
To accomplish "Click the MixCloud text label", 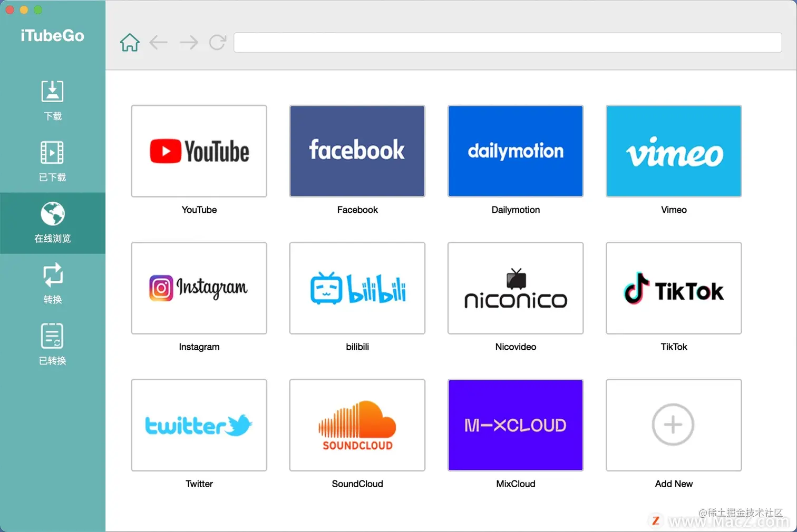I will click(516, 484).
